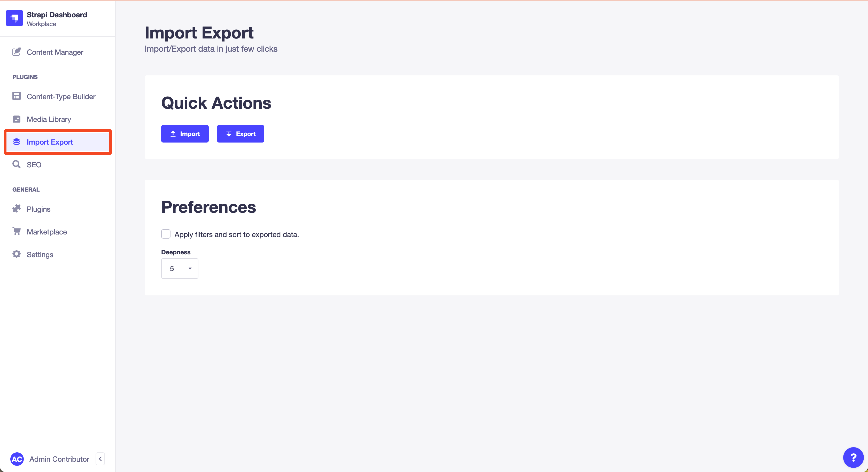Collapse the sidebar navigation chevron
Image resolution: width=868 pixels, height=472 pixels.
100,459
